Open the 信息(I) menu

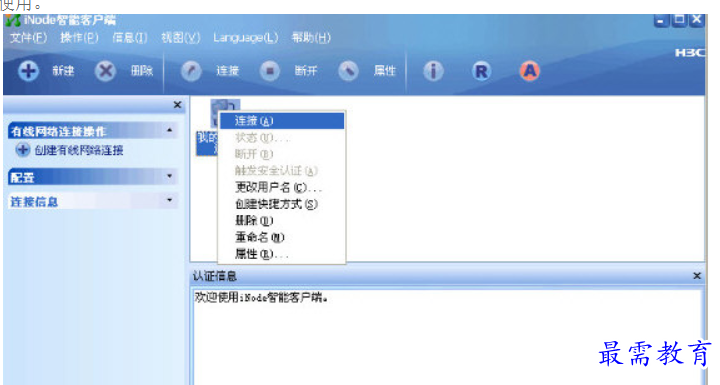130,38
